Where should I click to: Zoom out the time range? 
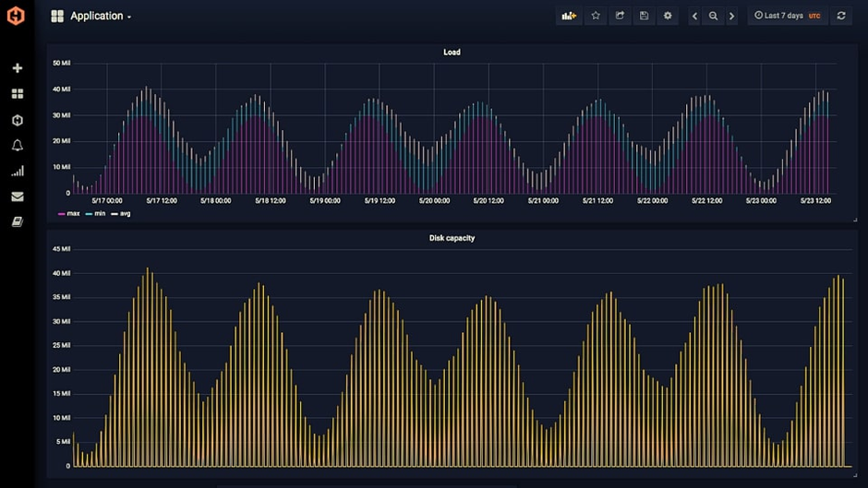(713, 16)
